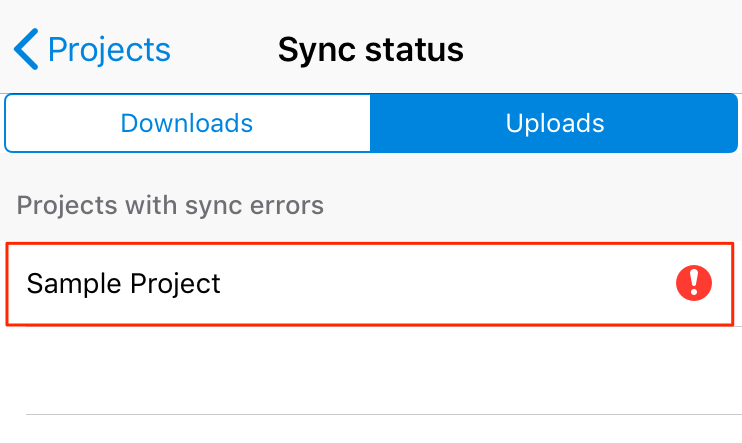Click the red sync error exclamation icon
This screenshot has height=443, width=742.
coord(693,284)
